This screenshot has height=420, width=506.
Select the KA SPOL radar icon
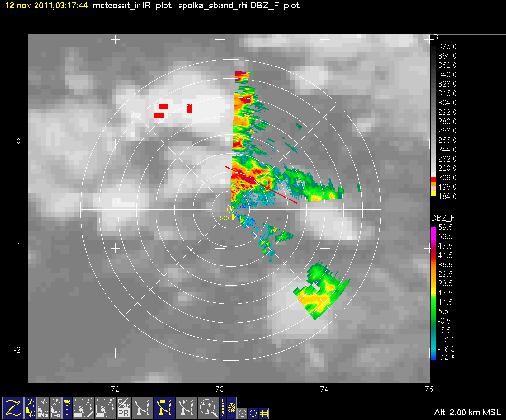point(186,408)
